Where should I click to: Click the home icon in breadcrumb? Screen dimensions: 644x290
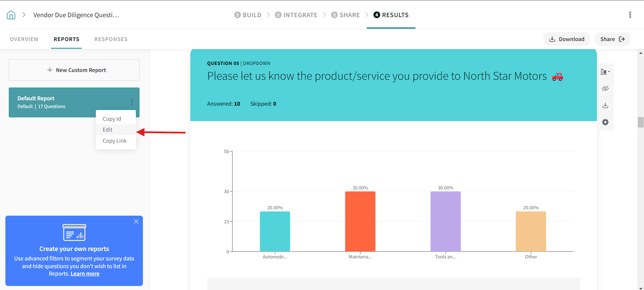tap(11, 15)
